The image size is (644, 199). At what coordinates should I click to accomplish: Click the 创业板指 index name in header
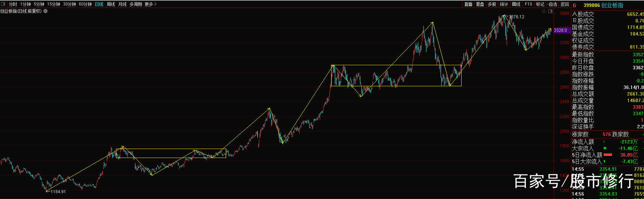click(612, 5)
